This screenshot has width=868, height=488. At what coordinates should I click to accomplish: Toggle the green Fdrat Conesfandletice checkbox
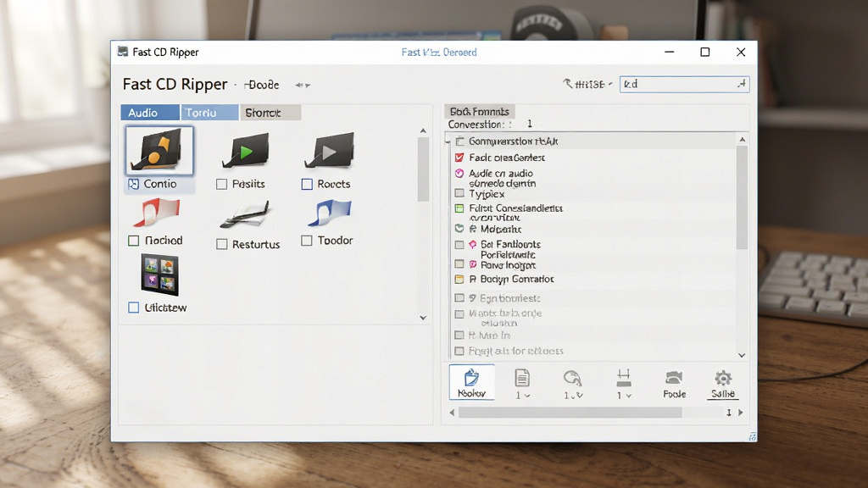pos(459,208)
